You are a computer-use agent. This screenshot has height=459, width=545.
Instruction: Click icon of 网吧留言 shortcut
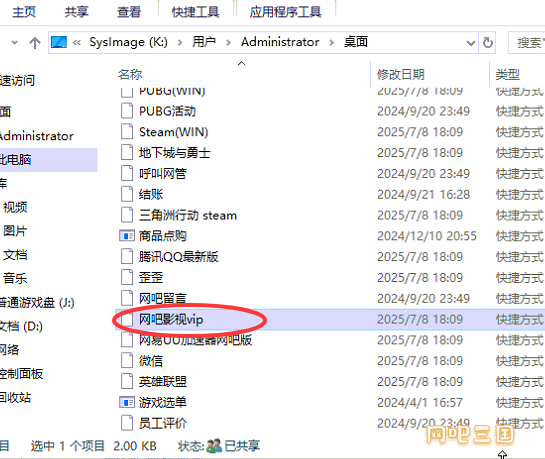point(127,298)
